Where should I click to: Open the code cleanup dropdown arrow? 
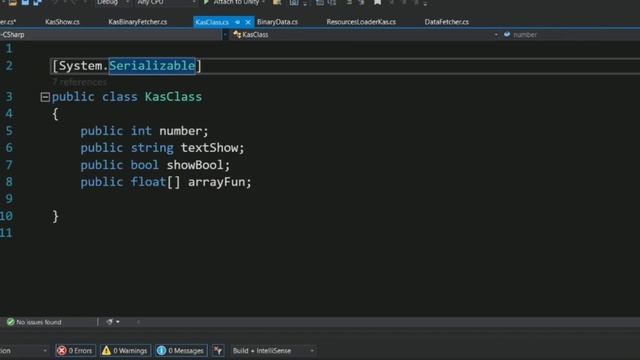[x=118, y=322]
